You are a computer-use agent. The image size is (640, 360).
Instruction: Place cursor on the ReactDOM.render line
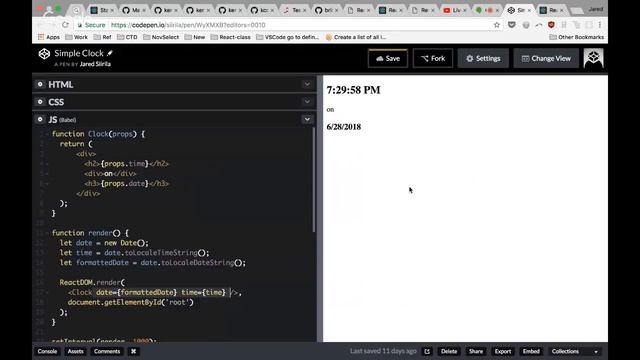tap(92, 282)
